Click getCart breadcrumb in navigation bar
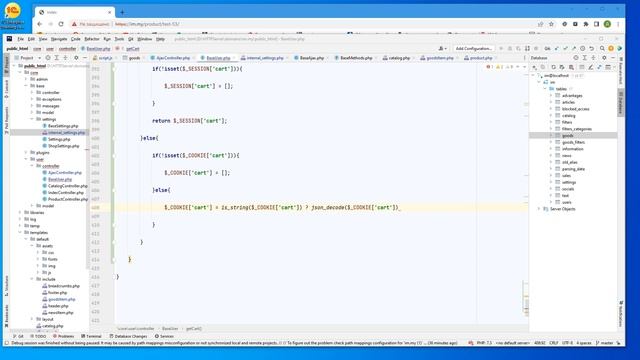Screen dimensions: 640x360 tap(133, 49)
